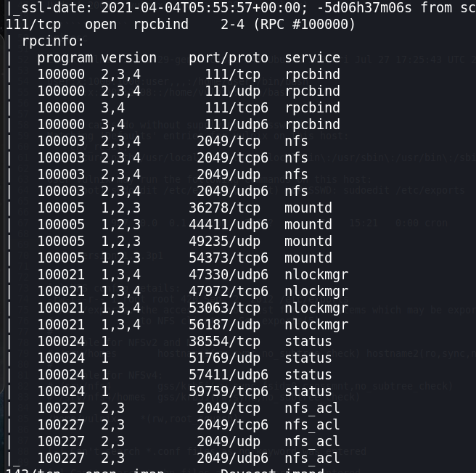The width and height of the screenshot is (476, 473).
Task: Click the 54373/tcp6 mountd port
Action: pos(229,258)
